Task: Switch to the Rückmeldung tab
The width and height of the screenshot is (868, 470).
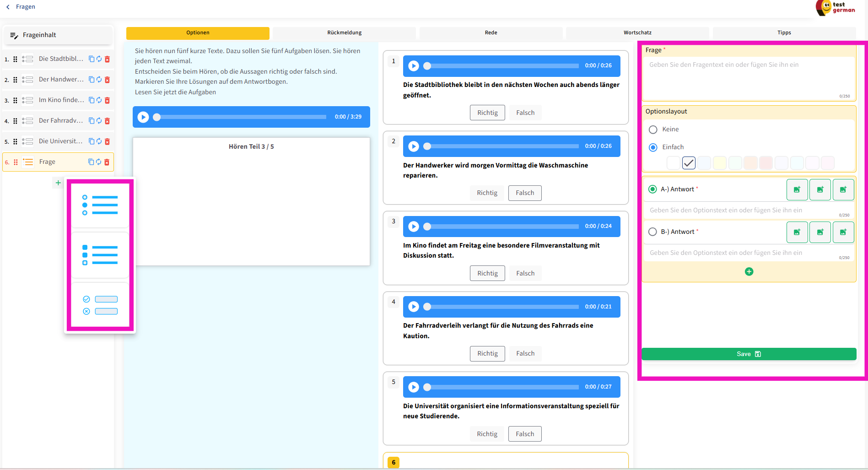Action: [x=344, y=33]
